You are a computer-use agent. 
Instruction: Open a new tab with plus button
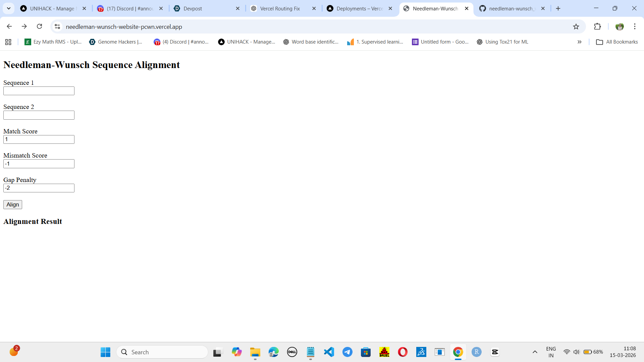pos(558,8)
